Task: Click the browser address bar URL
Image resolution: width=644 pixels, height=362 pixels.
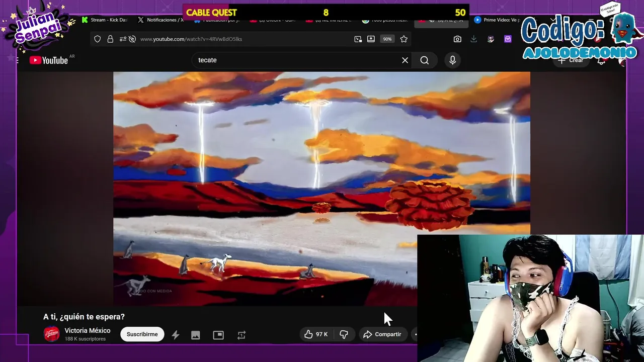Action: 191,39
